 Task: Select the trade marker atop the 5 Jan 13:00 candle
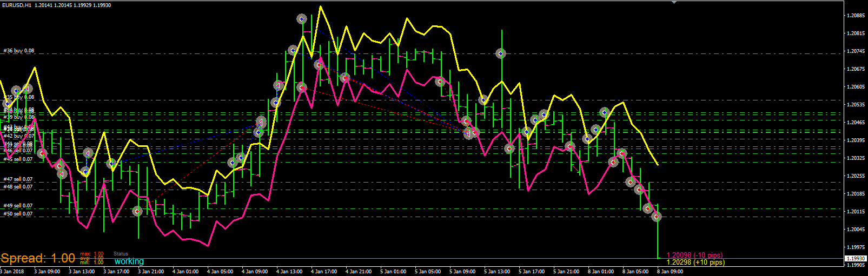(x=501, y=53)
